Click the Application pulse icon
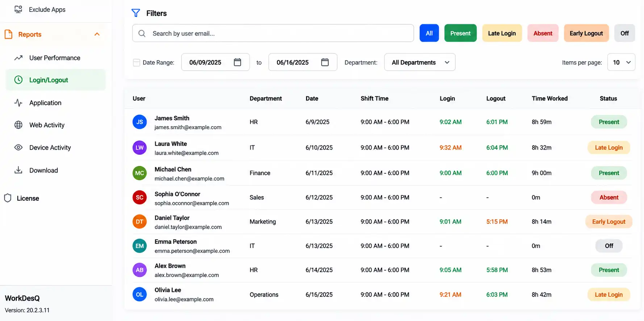The width and height of the screenshot is (644, 321). point(18,103)
